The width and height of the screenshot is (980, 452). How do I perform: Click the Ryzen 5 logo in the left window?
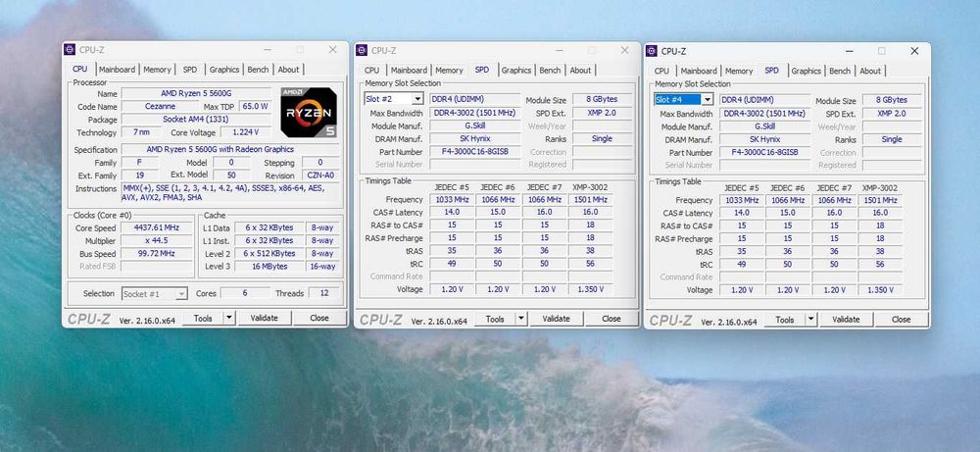pos(309,113)
